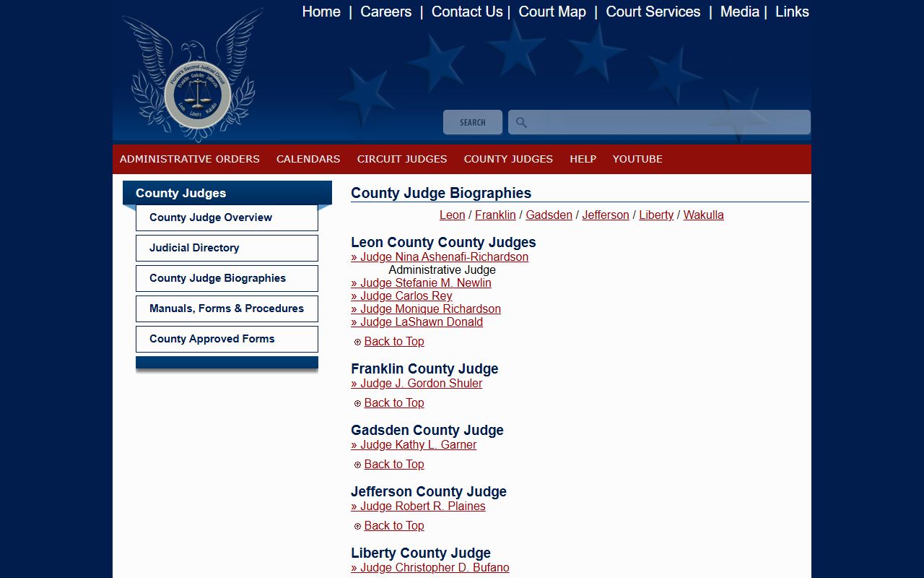
Task: Open YouTube in the red menu bar
Action: tap(637, 159)
